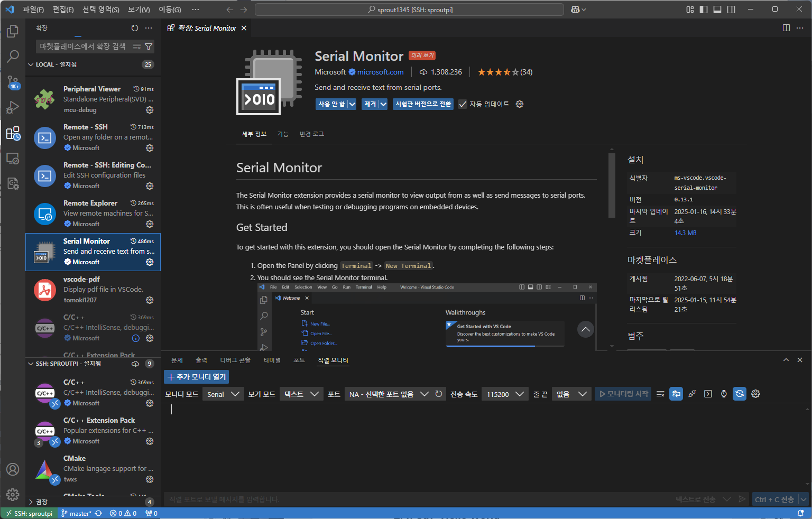Switch to the 기능 tab
This screenshot has width=812, height=519.
283,134
